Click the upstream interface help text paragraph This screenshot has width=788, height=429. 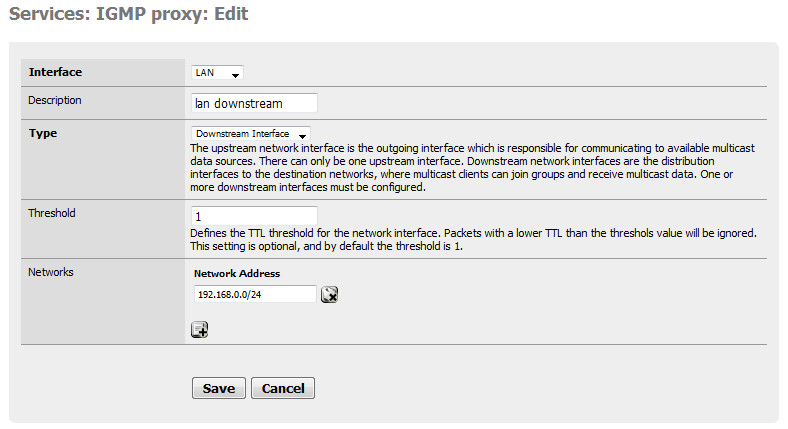[472, 168]
